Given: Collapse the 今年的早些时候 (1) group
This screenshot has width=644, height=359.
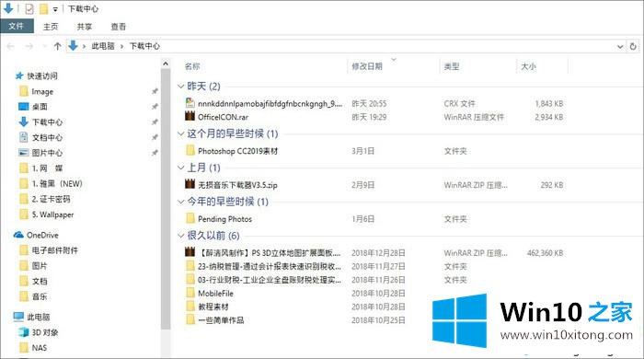Looking at the screenshot, I should pos(180,202).
